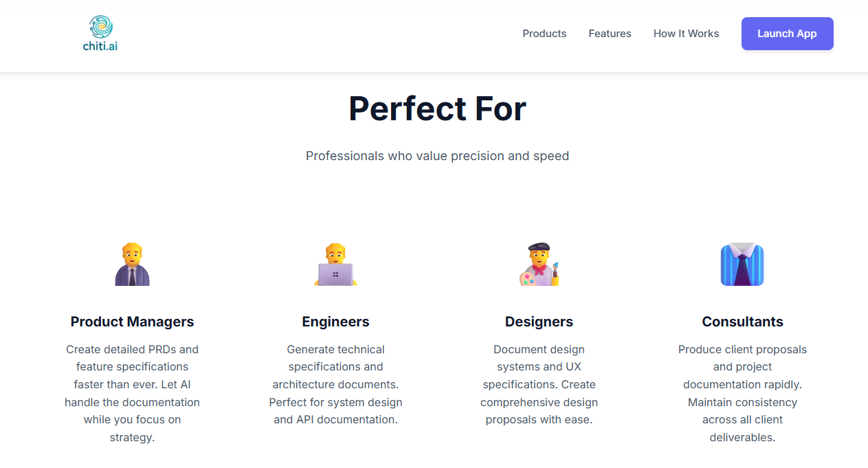This screenshot has height=468, width=868.
Task: Open the Features menu
Action: coord(610,33)
